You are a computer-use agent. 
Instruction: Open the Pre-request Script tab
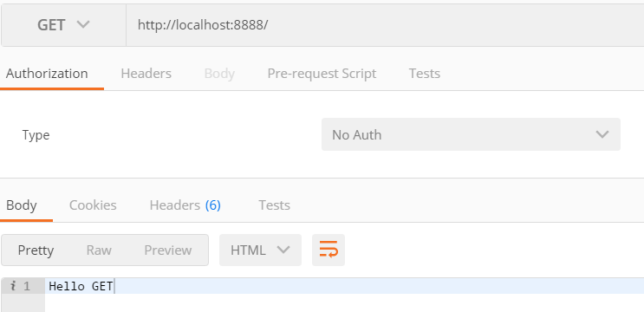pos(322,74)
